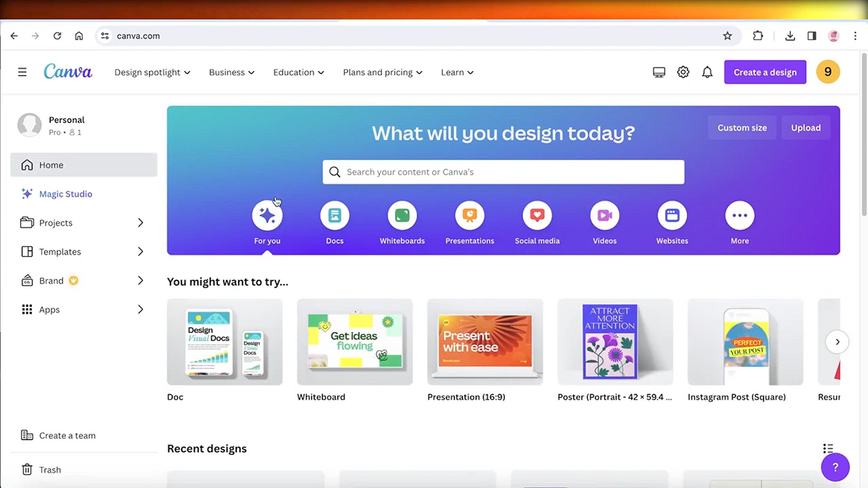Click the page vertical scrollbar
Viewport: 868px width, 488px height.
click(x=863, y=136)
